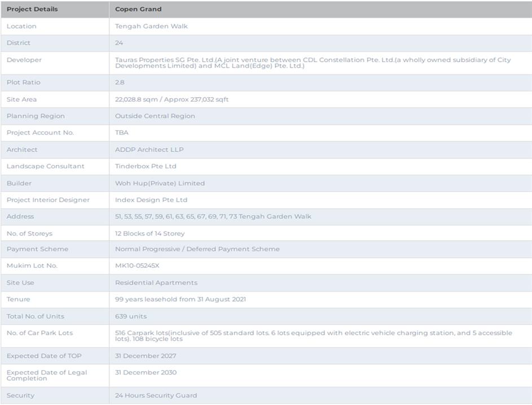Select the Tauras Properties developer description text
Image resolution: width=532 pixels, height=405 pixels.
313,63
